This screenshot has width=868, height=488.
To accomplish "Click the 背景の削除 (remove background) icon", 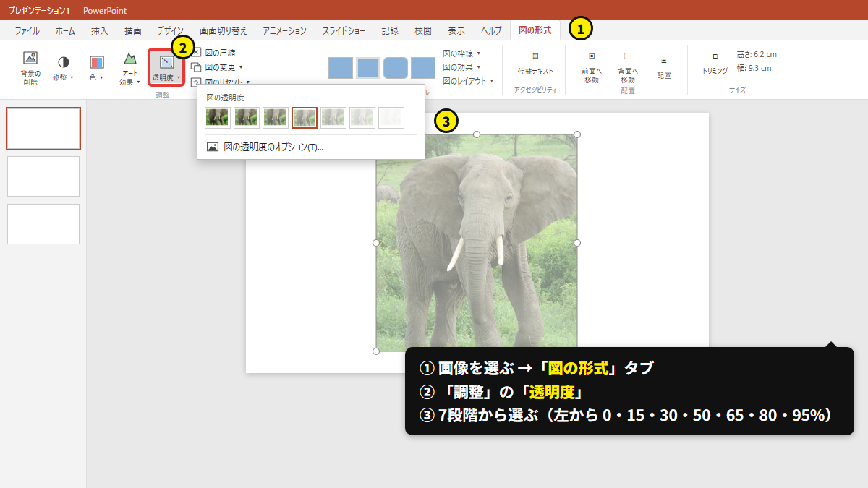I will [30, 59].
